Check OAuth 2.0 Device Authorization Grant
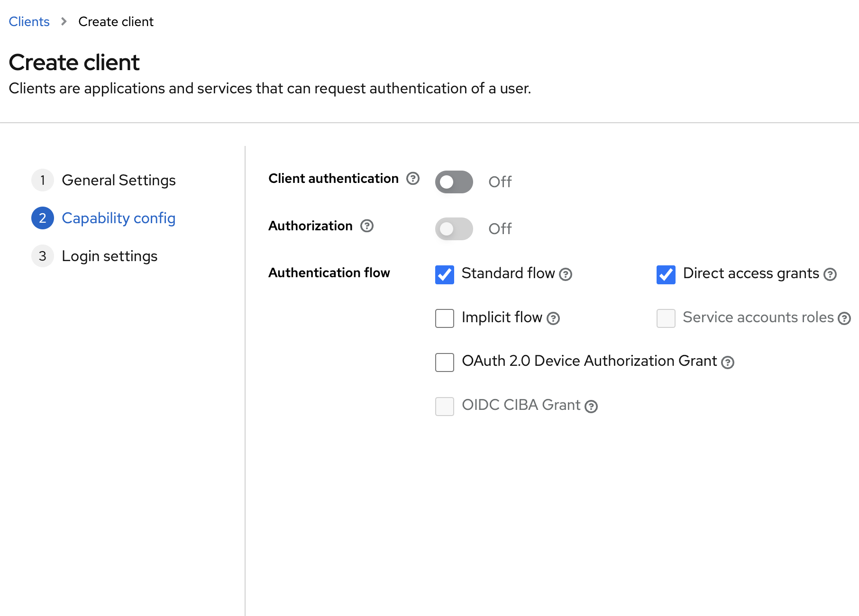 [x=444, y=362]
